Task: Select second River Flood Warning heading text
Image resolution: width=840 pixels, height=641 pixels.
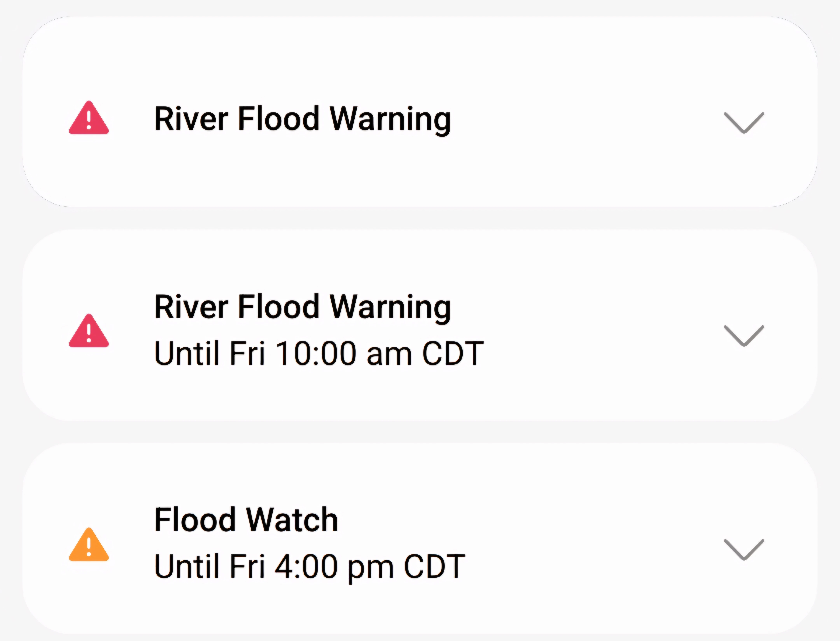Action: point(302,307)
